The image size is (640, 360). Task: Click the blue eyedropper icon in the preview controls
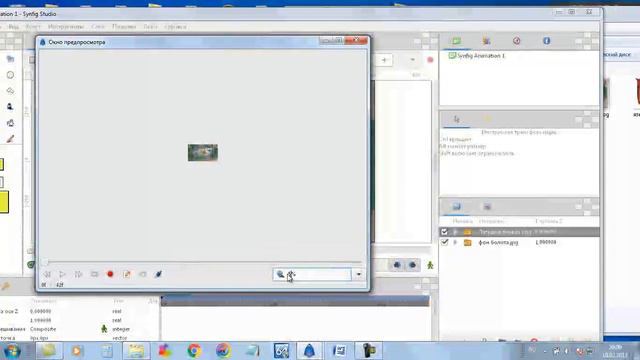click(158, 274)
